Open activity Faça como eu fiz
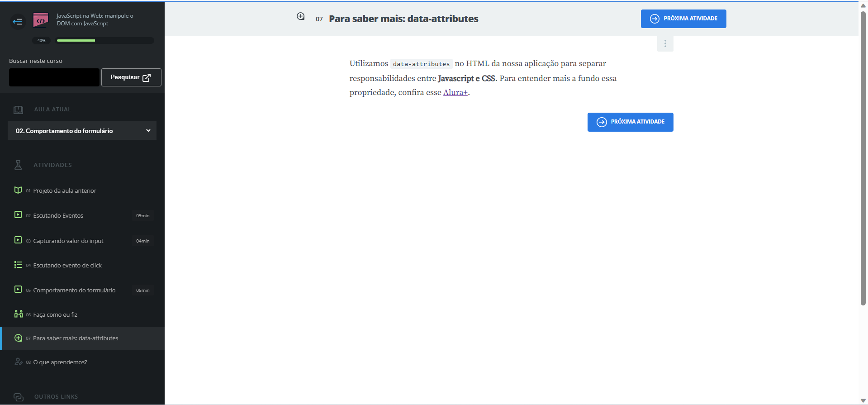Image resolution: width=868 pixels, height=405 pixels. tap(55, 315)
